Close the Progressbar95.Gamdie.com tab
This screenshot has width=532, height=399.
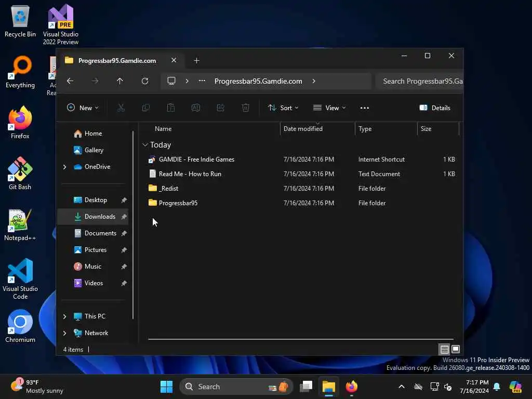click(174, 60)
